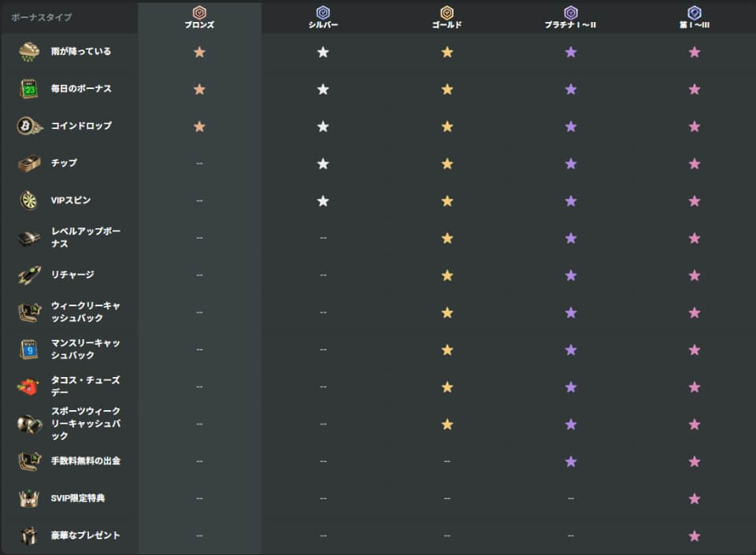Click the rain cloud icon beside 雨が降っている
The image size is (756, 555).
[29, 52]
